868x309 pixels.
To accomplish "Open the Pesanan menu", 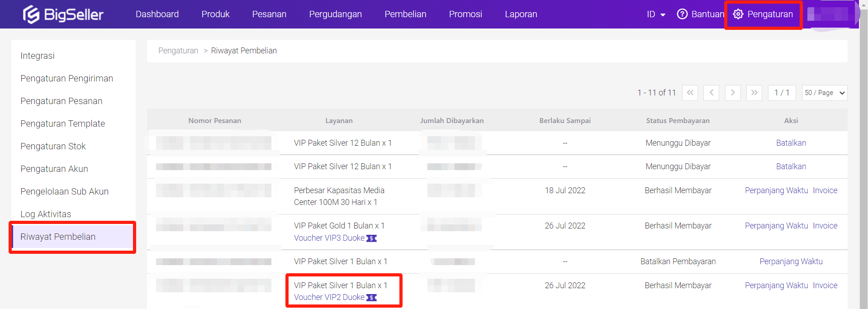I will pos(269,14).
